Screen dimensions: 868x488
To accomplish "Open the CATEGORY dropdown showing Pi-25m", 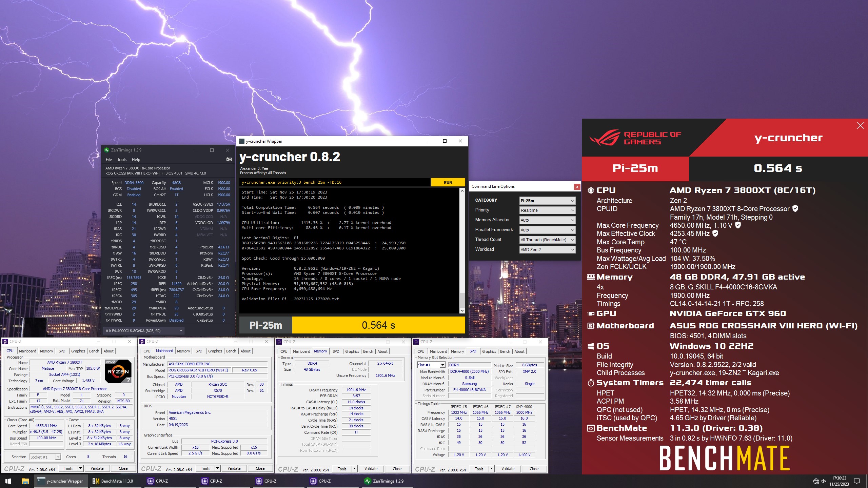I will [x=547, y=201].
